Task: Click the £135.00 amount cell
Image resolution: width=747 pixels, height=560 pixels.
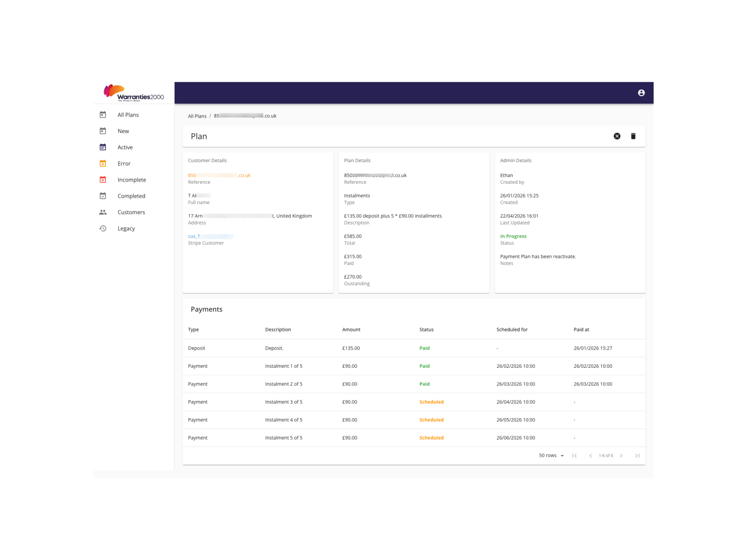Action: [x=351, y=348]
